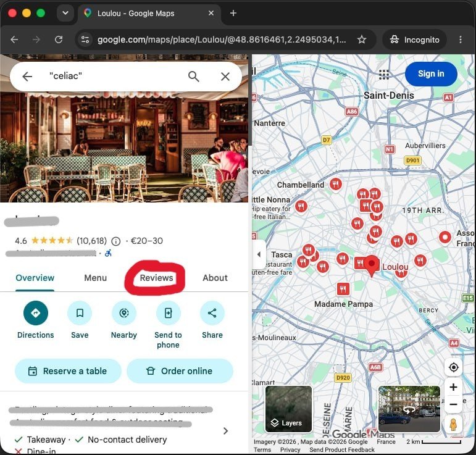This screenshot has width=476, height=455.
Task: Click the Aubervilliers map label
Action: [425, 146]
